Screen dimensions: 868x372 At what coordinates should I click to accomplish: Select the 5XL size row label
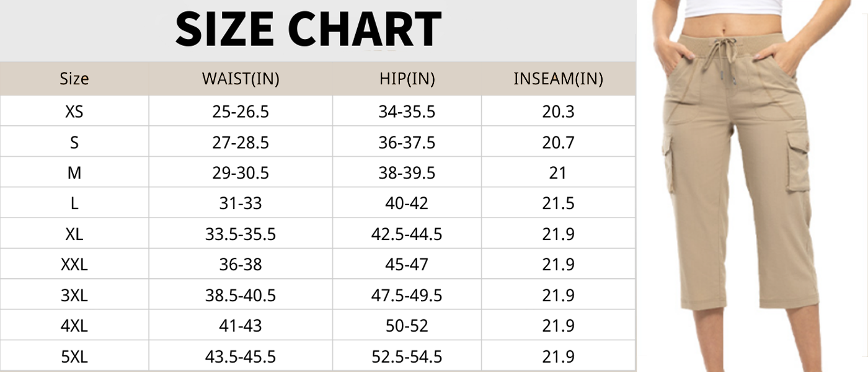(x=74, y=356)
